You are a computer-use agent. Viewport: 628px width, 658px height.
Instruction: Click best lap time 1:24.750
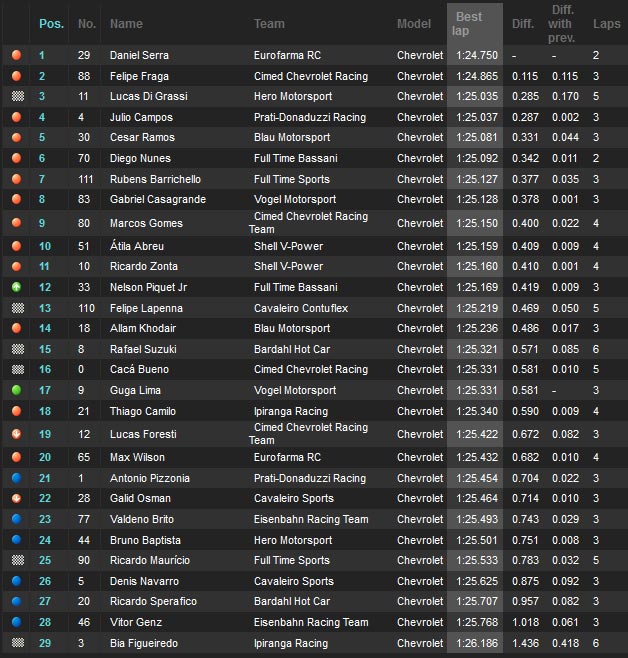coord(477,55)
